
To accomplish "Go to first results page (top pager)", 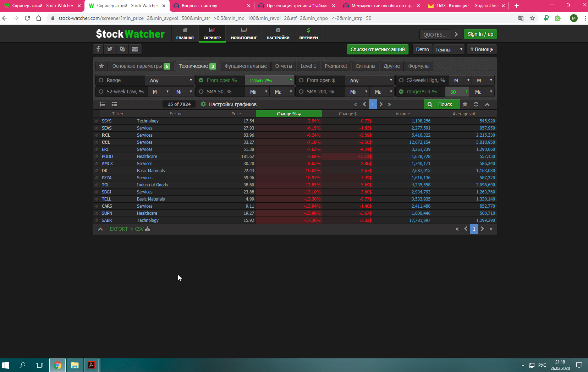I will [x=356, y=104].
